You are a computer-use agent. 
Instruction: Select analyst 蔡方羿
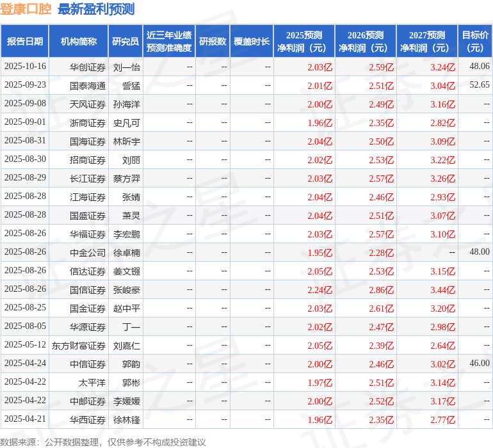coord(126,179)
